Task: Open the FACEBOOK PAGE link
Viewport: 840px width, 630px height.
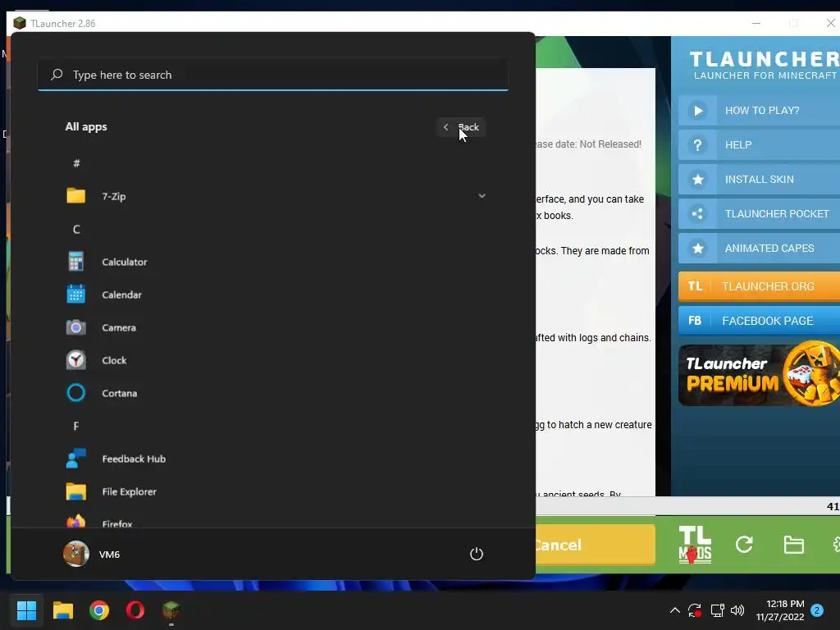Action: click(759, 321)
